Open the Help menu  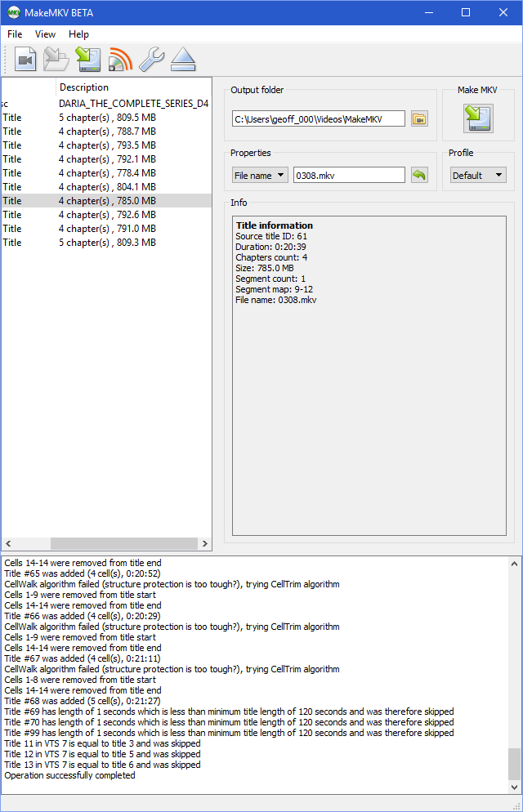[x=78, y=34]
